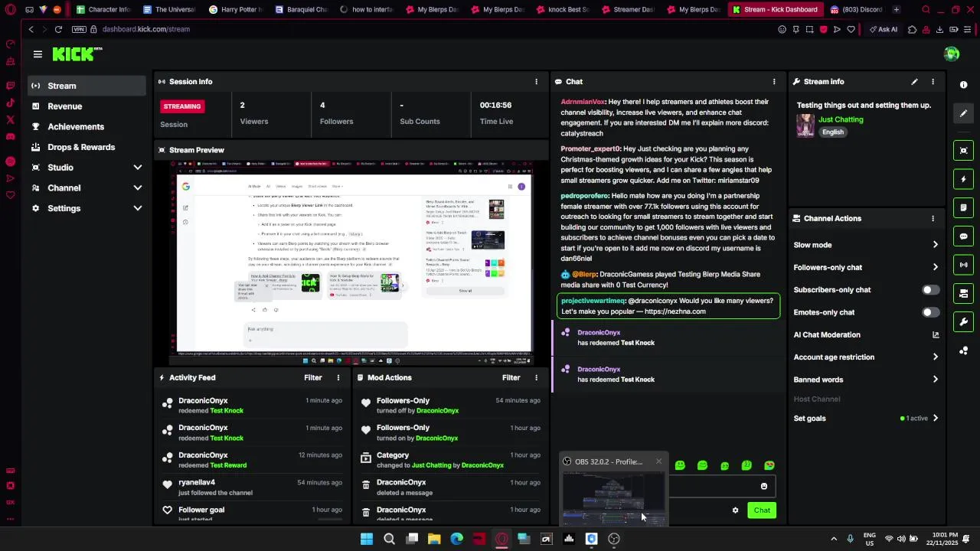Expand the Settings sidebar section
980x551 pixels.
click(x=137, y=208)
